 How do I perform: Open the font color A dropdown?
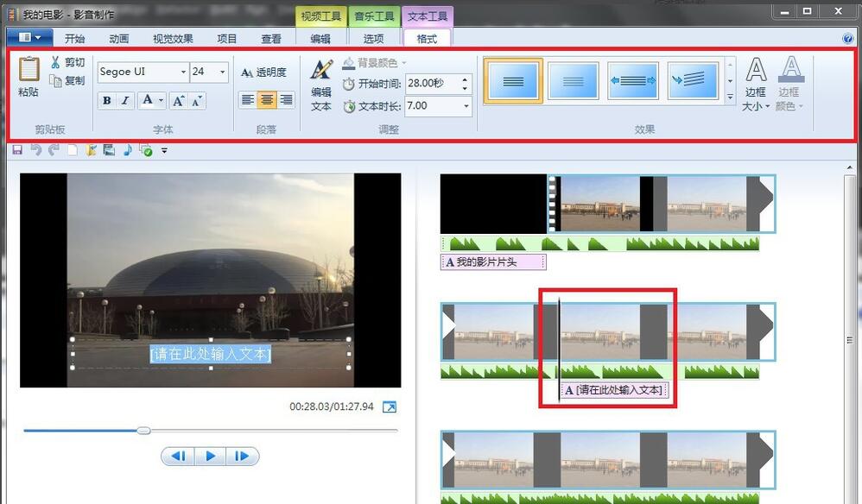[x=152, y=100]
